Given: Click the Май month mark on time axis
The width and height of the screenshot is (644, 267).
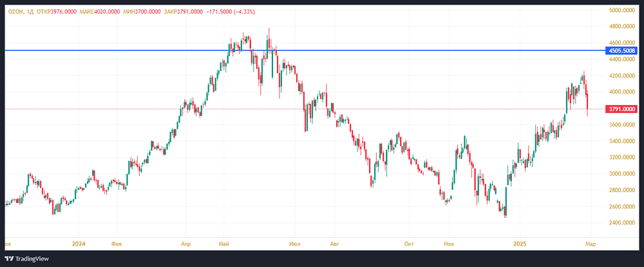Looking at the screenshot, I should (x=224, y=244).
